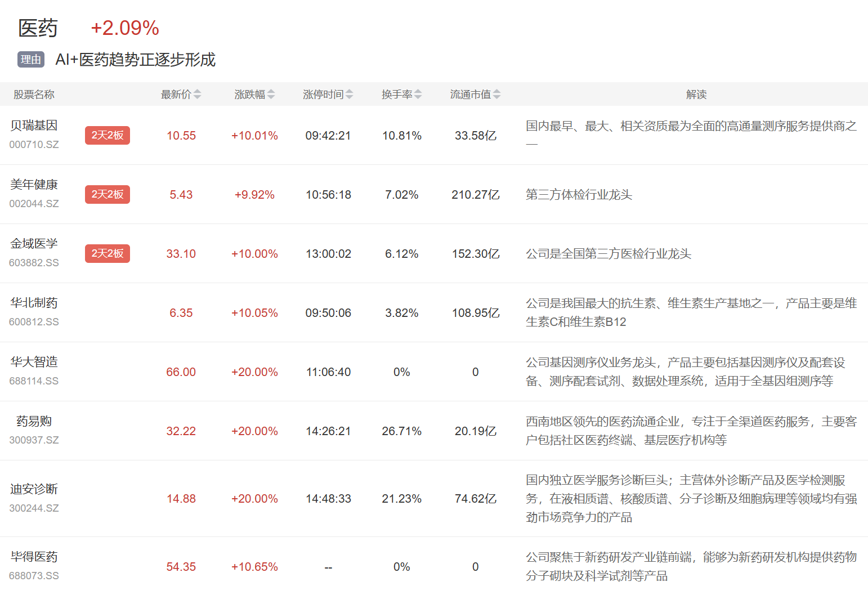
Task: Open the 美年健康 stock page
Action: (x=34, y=185)
